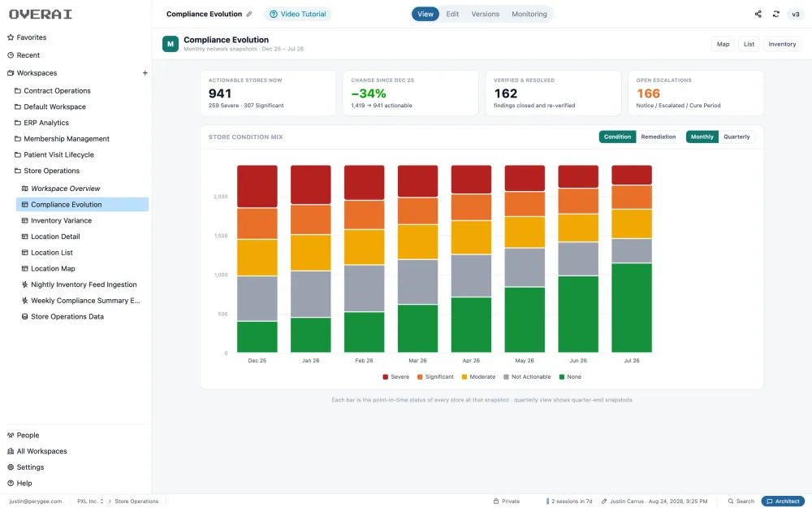
Task: Open the PXL Inc. organization switcher
Action: (90, 501)
